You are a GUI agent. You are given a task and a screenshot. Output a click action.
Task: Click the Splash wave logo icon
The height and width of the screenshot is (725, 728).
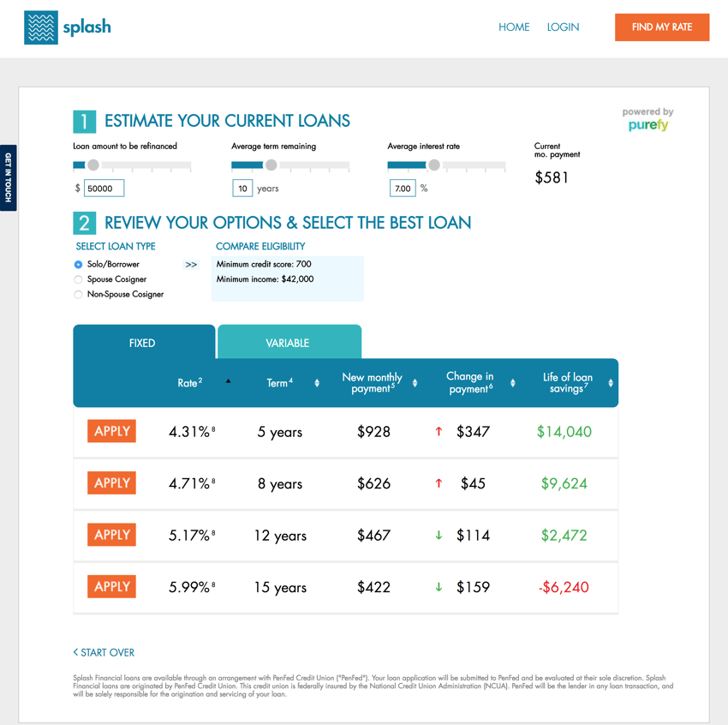pyautogui.click(x=41, y=27)
